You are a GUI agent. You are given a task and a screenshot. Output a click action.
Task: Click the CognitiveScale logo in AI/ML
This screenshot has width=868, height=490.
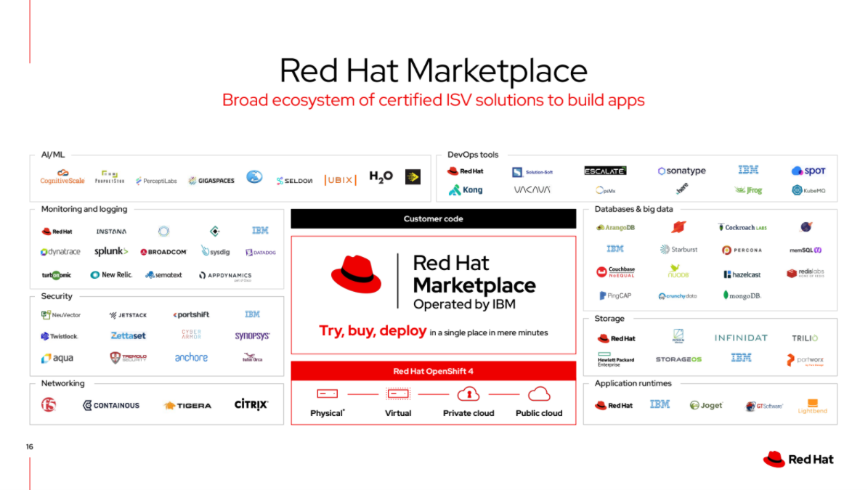[62, 177]
